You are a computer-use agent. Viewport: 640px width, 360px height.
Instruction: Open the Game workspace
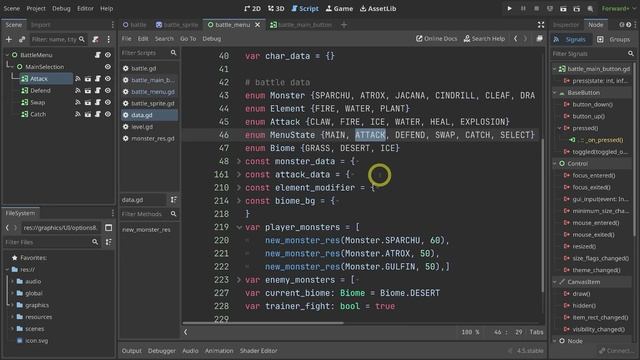click(x=339, y=9)
